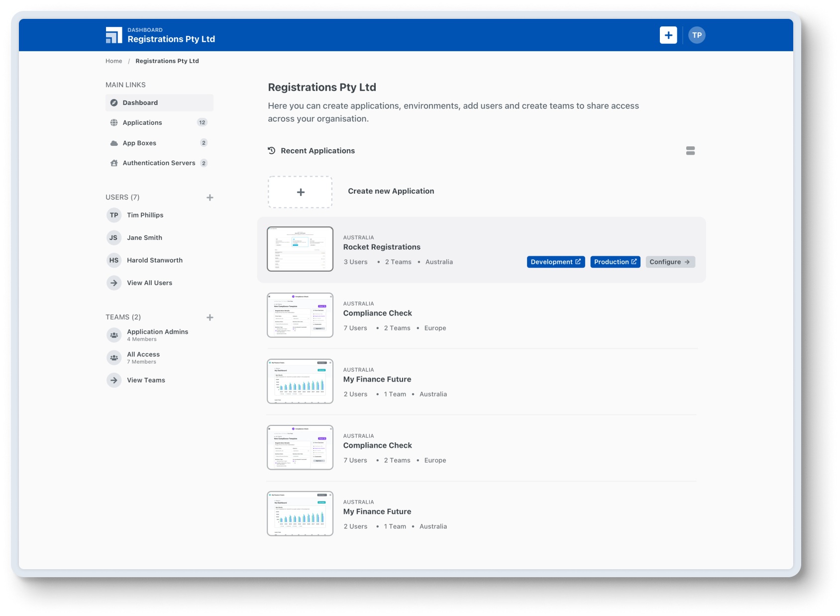Add a new team with plus icon
Screen dimensions: 840x616
[210, 317]
